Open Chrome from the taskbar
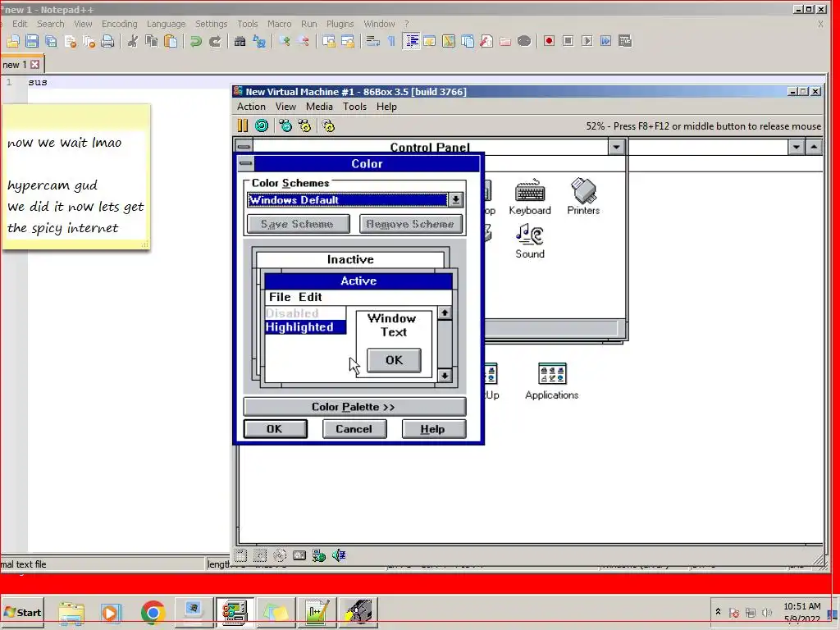The height and width of the screenshot is (630, 840). point(153,612)
